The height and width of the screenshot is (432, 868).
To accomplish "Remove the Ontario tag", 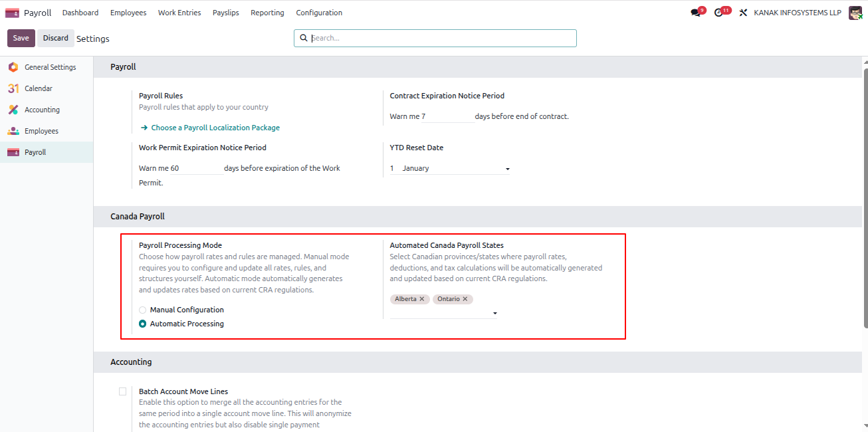I will 465,299.
